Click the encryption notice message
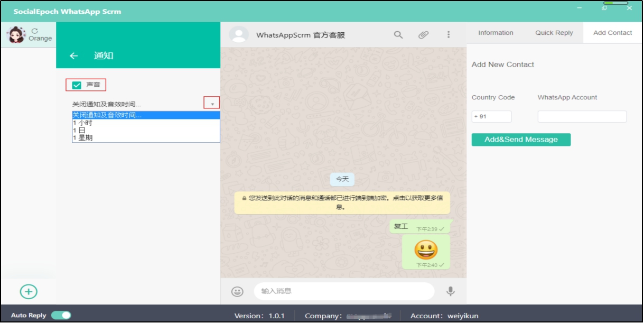The height and width of the screenshot is (323, 644). 342,202
